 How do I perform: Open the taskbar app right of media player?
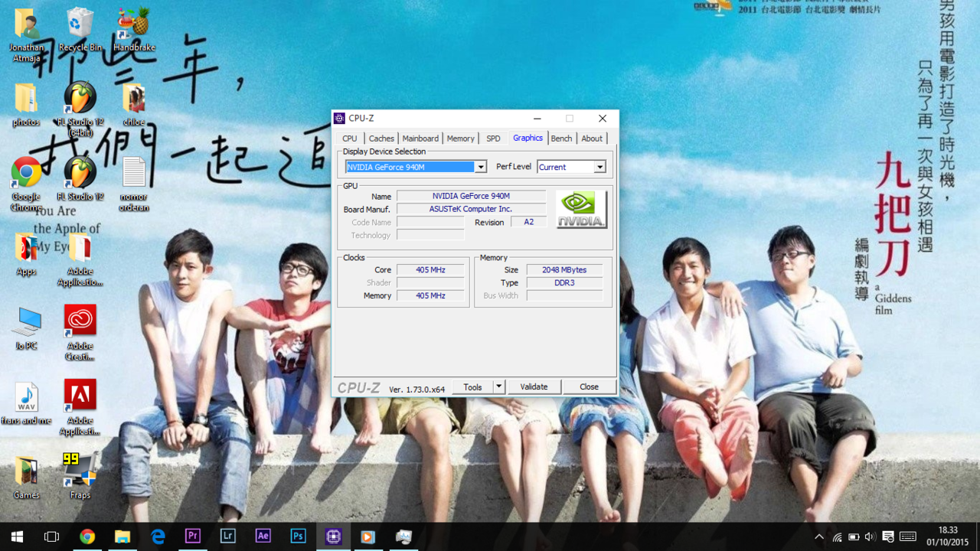click(403, 536)
